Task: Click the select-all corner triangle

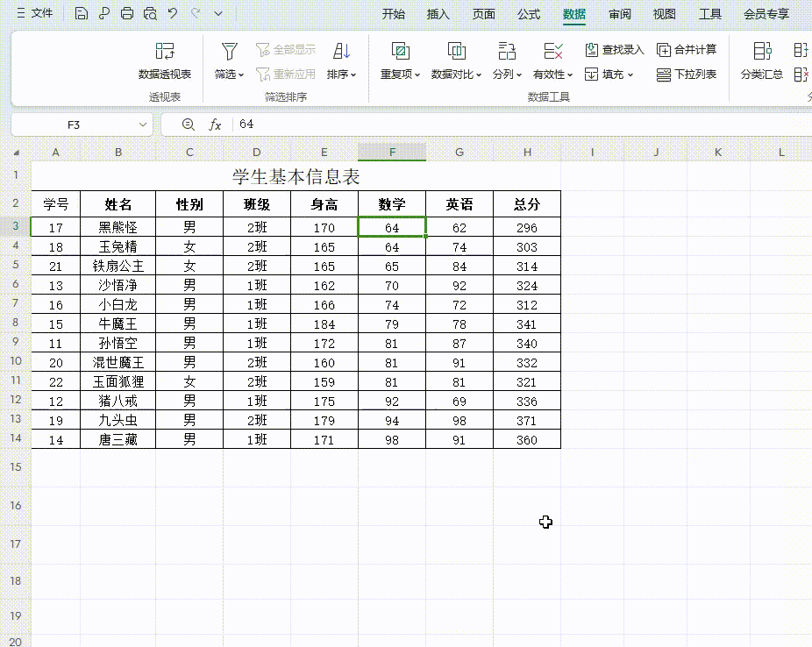Action: [17, 153]
